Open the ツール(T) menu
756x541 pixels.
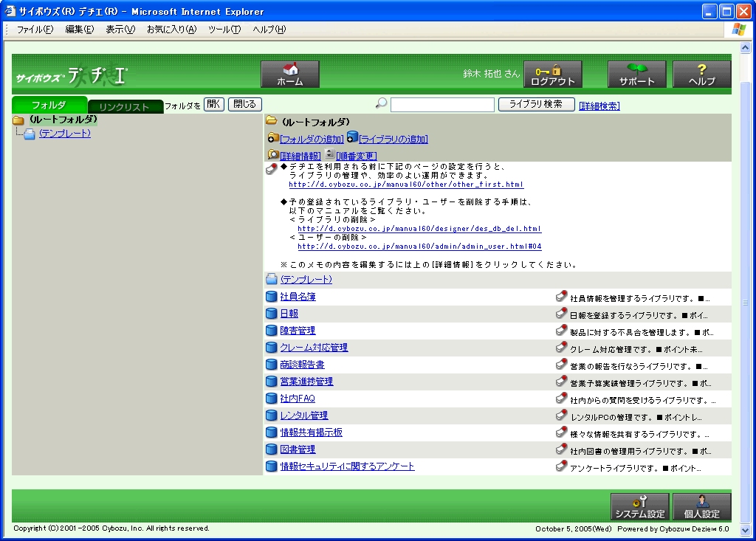224,30
